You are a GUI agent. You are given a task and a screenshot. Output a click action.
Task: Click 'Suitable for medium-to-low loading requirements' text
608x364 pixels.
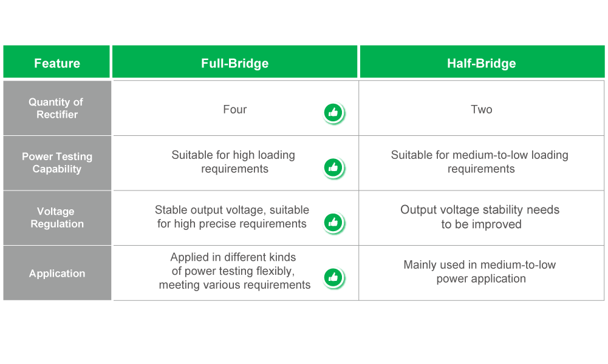(480, 162)
